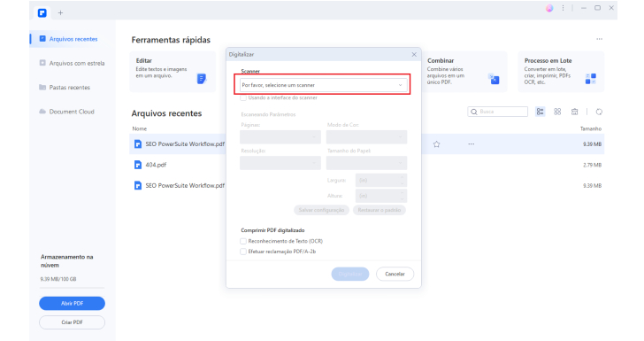Click the trash bin icon in file toolbar
The height and width of the screenshot is (341, 644).
575,112
